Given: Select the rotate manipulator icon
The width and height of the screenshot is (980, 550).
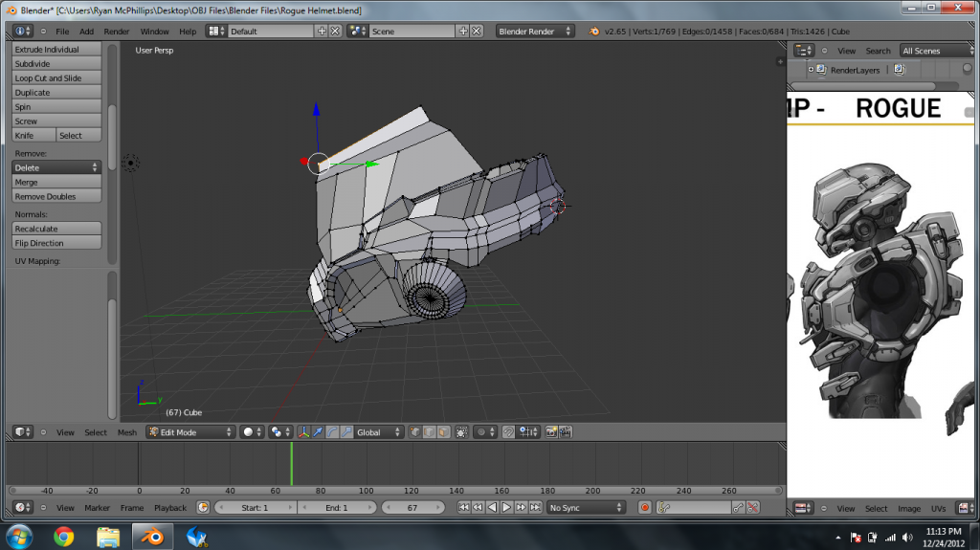Looking at the screenshot, I should pyautogui.click(x=332, y=432).
